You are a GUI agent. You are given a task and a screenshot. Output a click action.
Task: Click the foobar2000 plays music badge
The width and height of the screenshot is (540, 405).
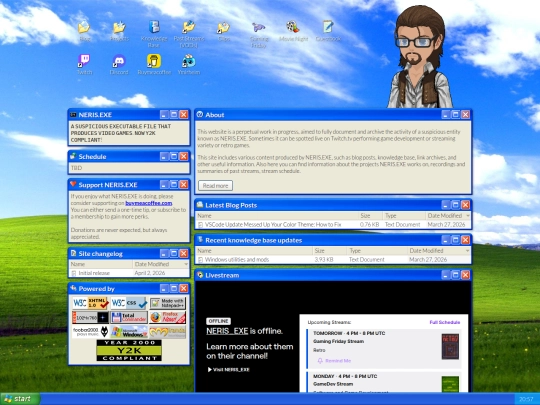point(91,332)
